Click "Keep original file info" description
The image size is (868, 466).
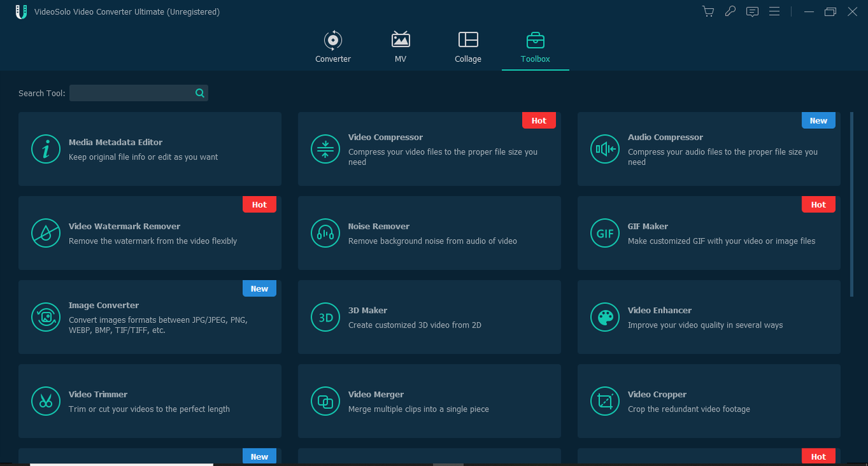pyautogui.click(x=143, y=157)
